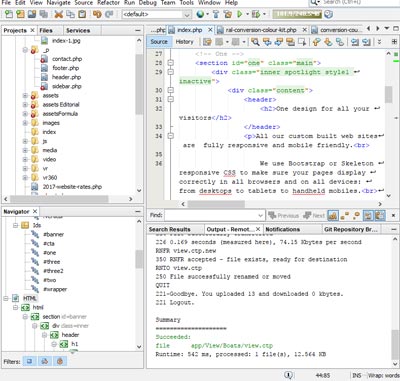Viewport: 400px width, 381px height.
Task: Toggle Whole Words in find bar
Action: (345, 215)
